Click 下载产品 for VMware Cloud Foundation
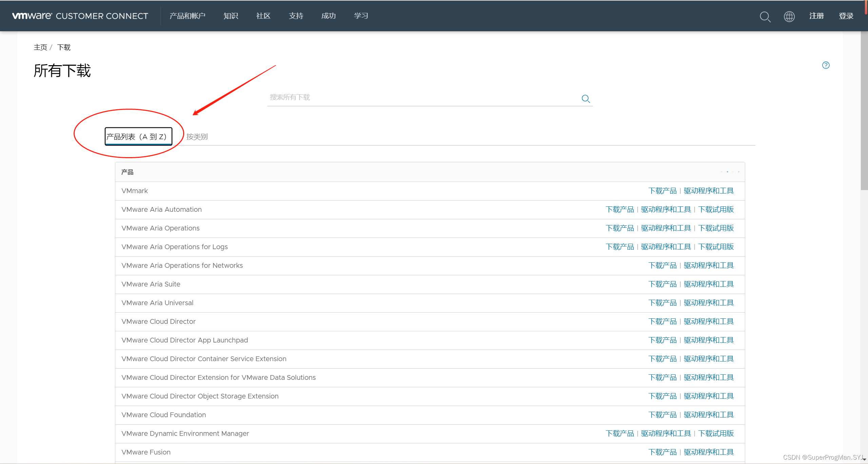 tap(662, 415)
